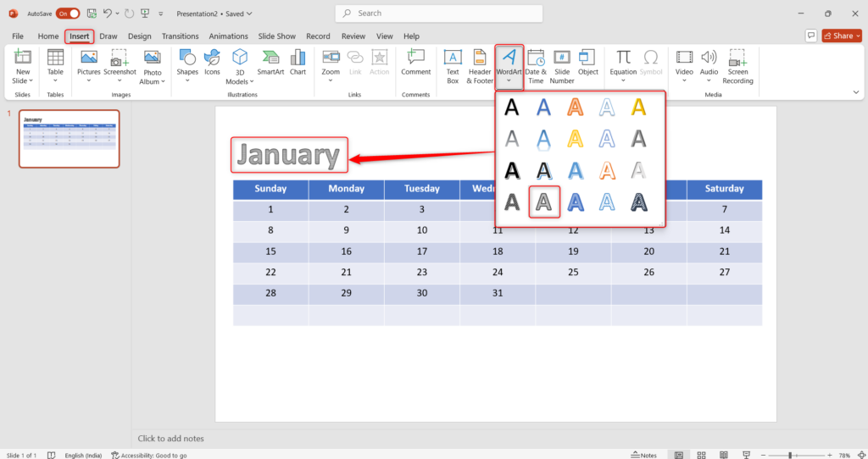Expand the Table dropdown
Viewport: 868px width, 459px height.
(55, 81)
